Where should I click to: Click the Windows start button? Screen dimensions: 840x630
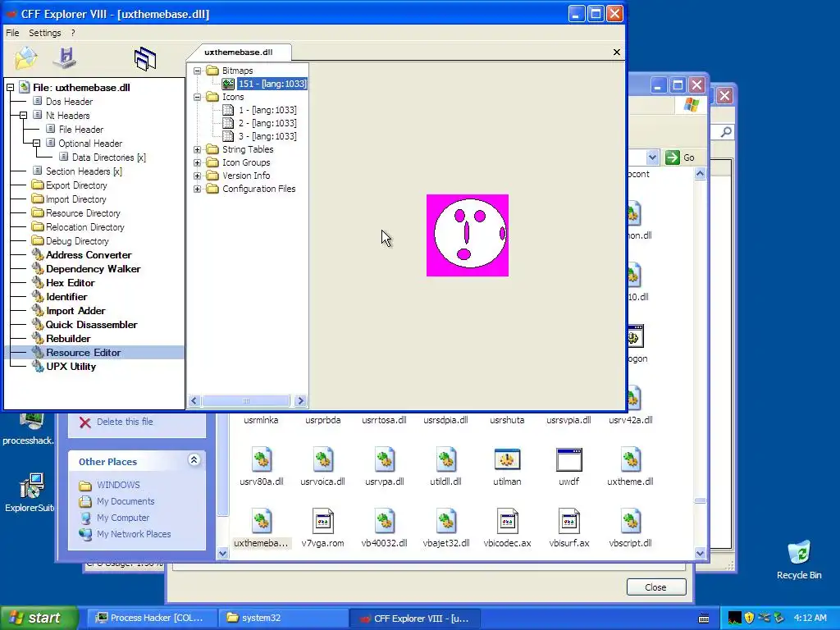point(39,618)
